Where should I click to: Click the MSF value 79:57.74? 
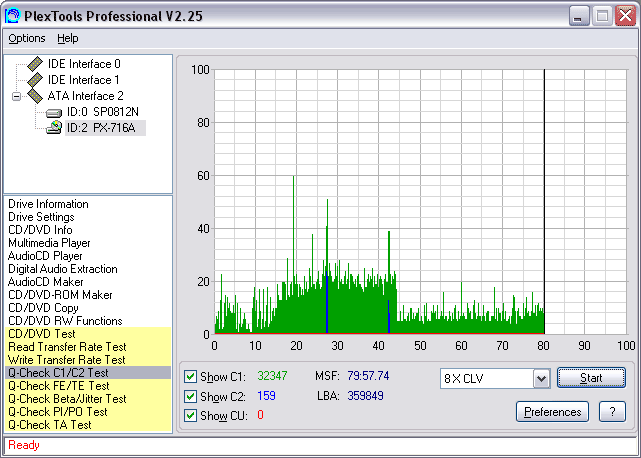point(368,376)
